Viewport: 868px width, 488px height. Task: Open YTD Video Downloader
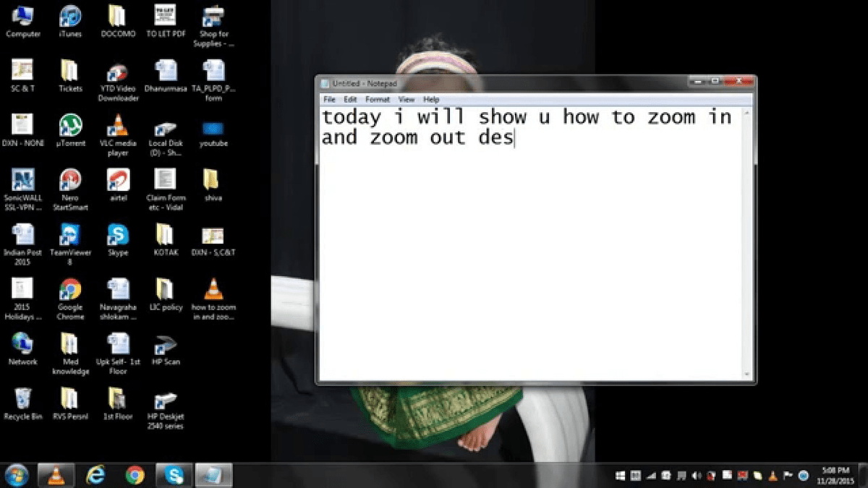(x=117, y=72)
